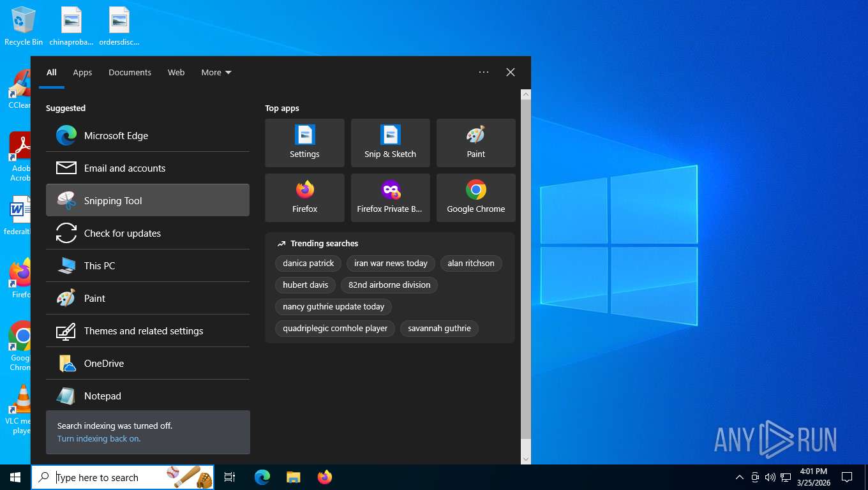Open Microsoft Edge from taskbar

pos(262,477)
